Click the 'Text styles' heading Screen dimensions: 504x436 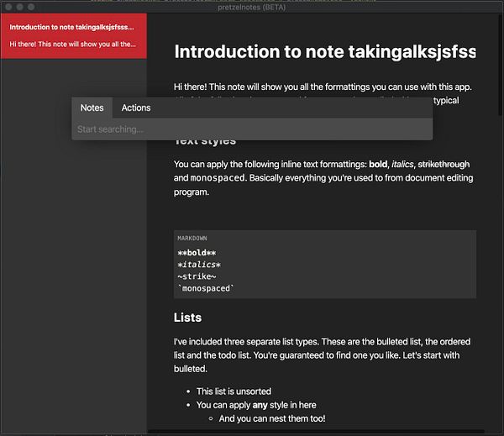pyautogui.click(x=205, y=141)
